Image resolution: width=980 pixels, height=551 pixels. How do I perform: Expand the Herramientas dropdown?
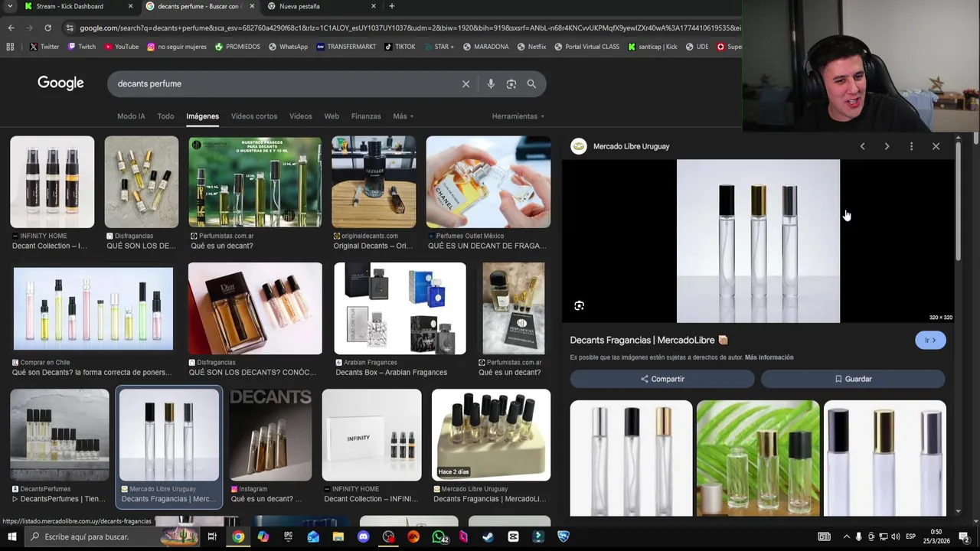518,116
